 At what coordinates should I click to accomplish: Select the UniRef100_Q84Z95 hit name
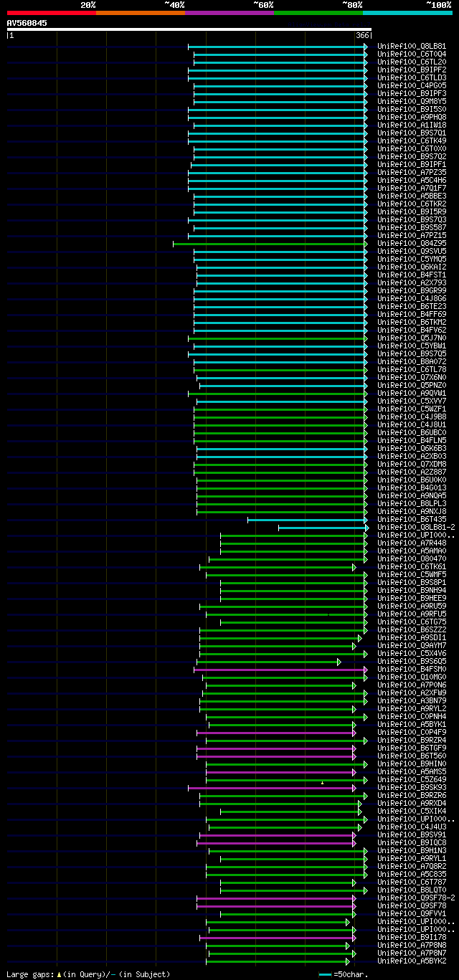(412, 244)
